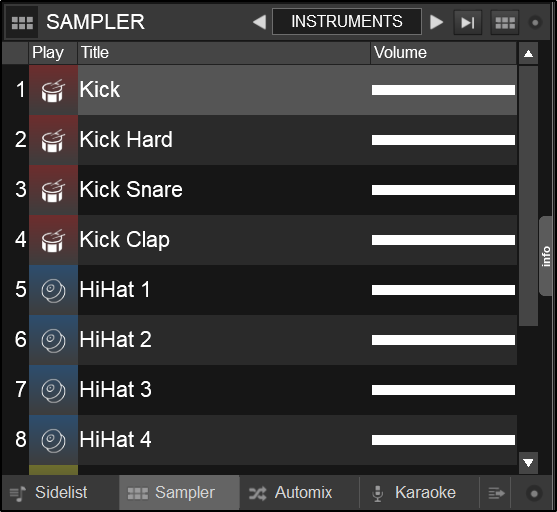Trigger the HiHat 3 cymbal icon
Viewport: 557px width, 512px height.
click(53, 390)
